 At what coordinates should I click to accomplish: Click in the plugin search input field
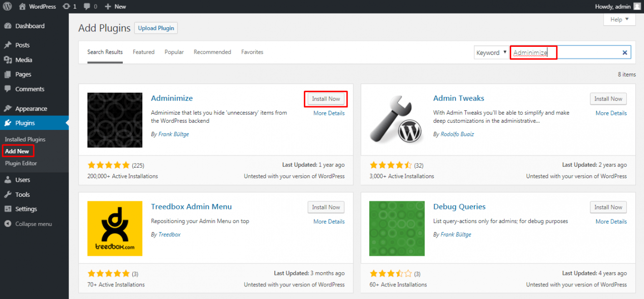tap(571, 52)
